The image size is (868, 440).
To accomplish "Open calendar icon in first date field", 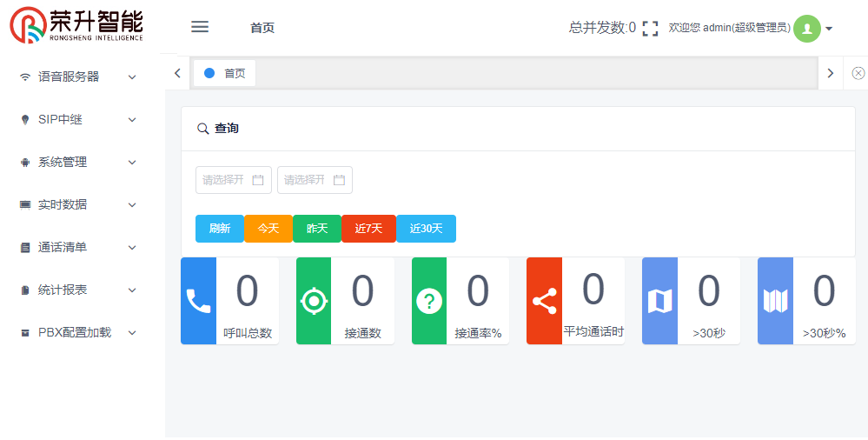I will (258, 180).
